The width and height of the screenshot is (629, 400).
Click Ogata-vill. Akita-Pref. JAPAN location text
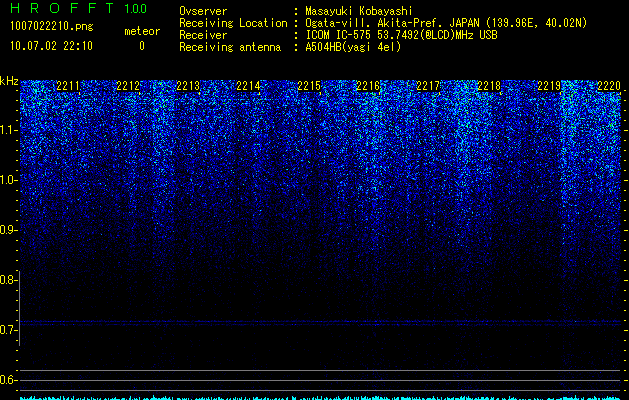(446, 23)
